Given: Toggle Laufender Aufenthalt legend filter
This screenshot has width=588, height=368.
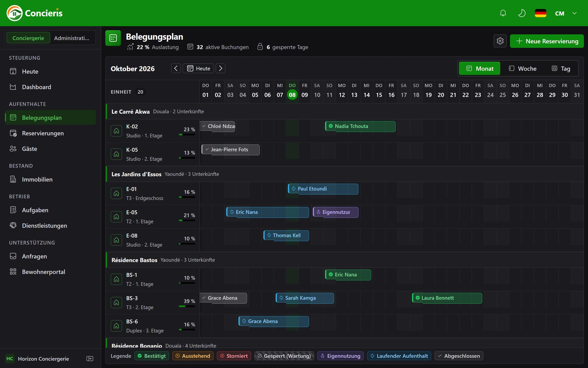Looking at the screenshot, I should [x=399, y=356].
